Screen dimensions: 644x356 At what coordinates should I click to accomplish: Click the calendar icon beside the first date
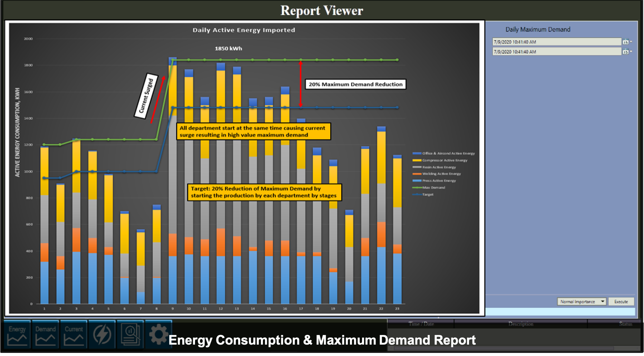[626, 41]
